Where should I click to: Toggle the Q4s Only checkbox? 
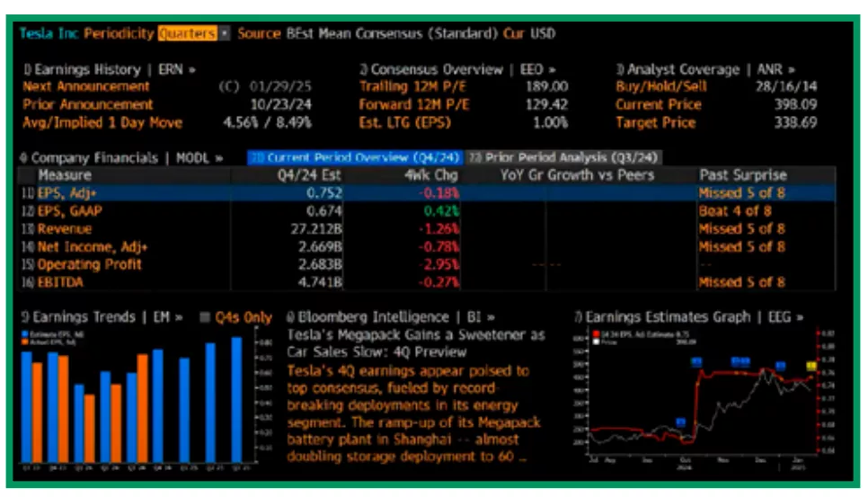pos(205,317)
